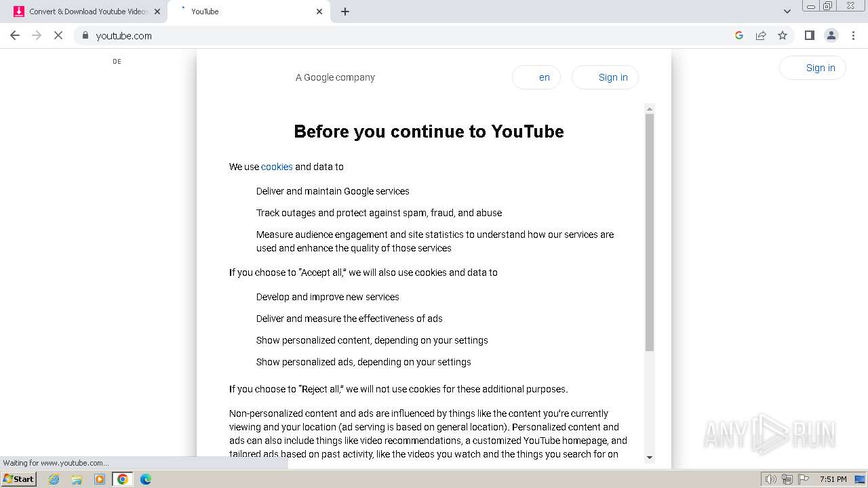Open the volume tray icon
Screen dimensions: 868x488
point(771,479)
